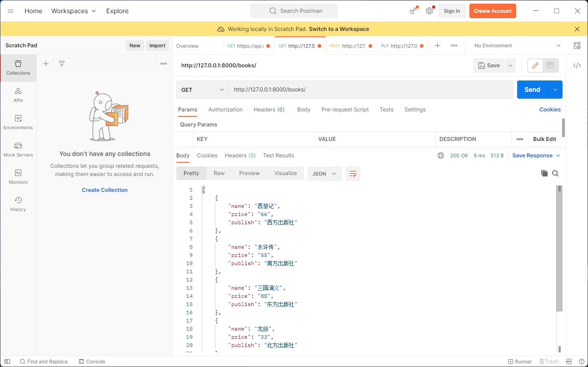Click the Import button

point(158,45)
